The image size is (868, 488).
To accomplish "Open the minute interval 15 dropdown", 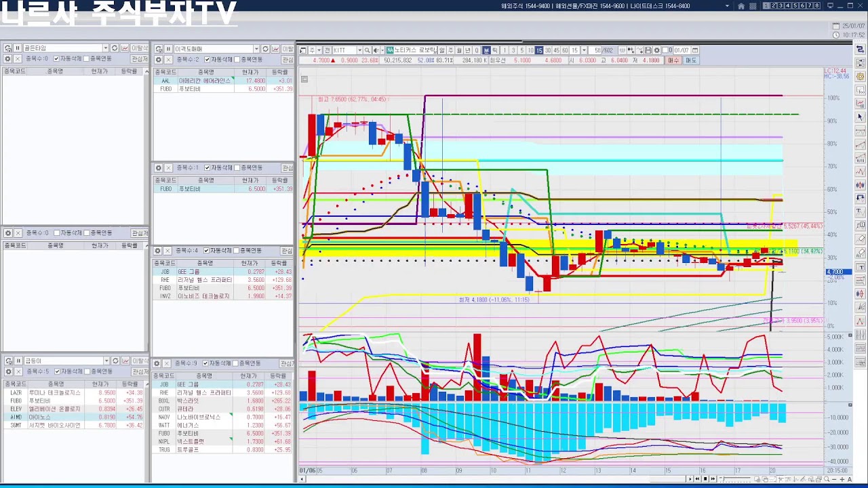I will [x=584, y=50].
